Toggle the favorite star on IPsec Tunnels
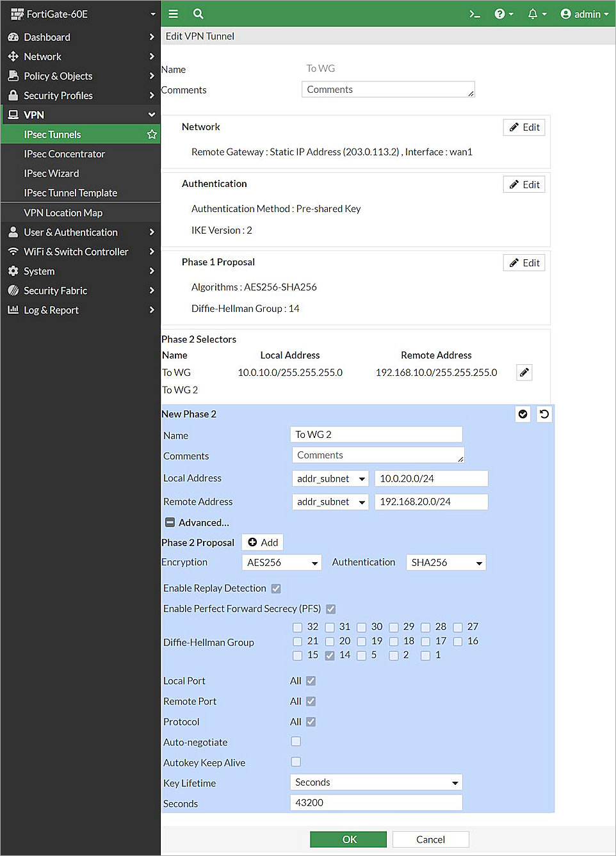 point(152,134)
